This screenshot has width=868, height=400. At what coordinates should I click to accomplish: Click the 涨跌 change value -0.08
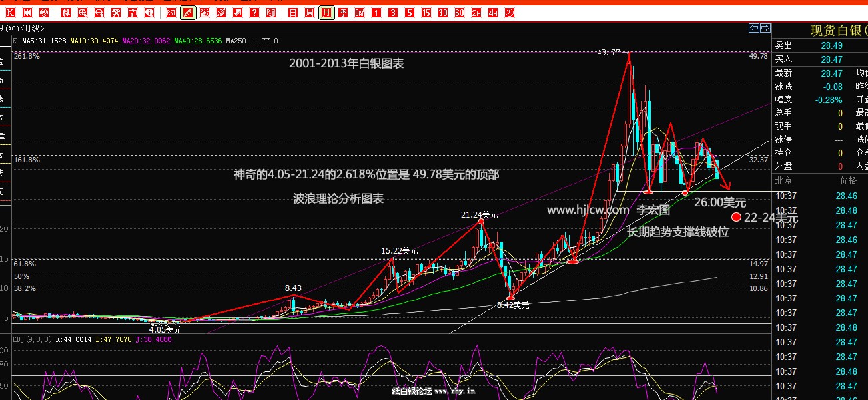[832, 87]
